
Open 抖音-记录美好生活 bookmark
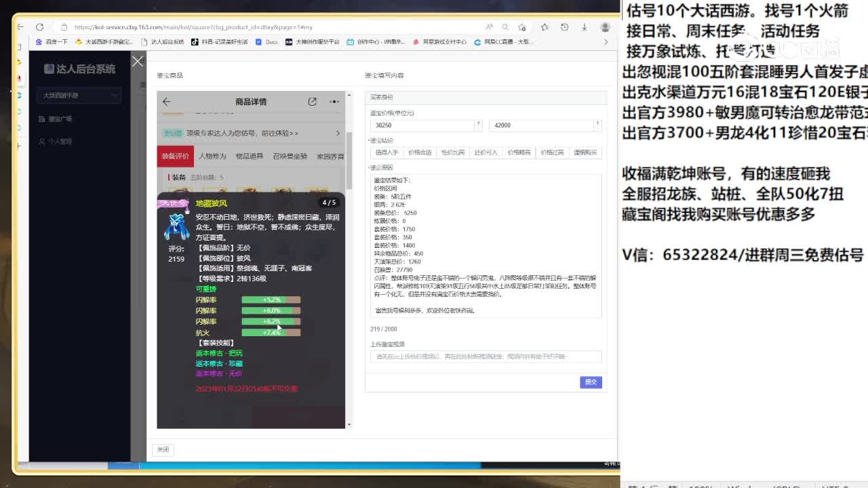(x=220, y=42)
